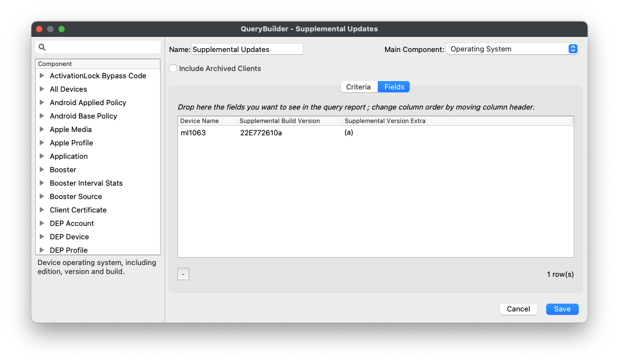Expand the DEP Device component
619x364 pixels.
pyautogui.click(x=42, y=237)
